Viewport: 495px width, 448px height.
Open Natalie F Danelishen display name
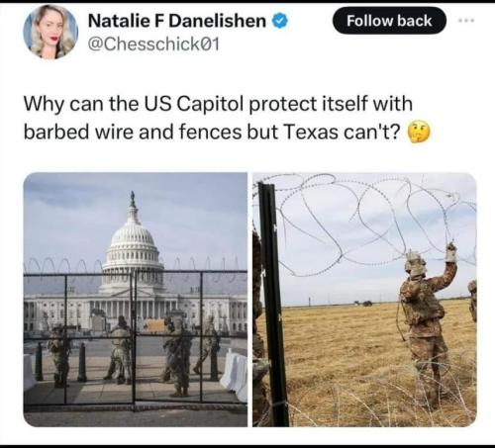[177, 21]
